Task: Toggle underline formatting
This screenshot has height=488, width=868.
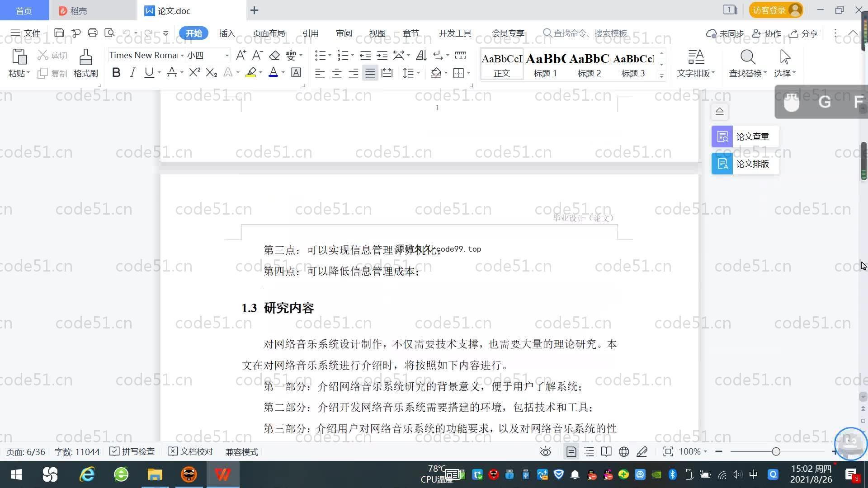Action: pyautogui.click(x=149, y=72)
